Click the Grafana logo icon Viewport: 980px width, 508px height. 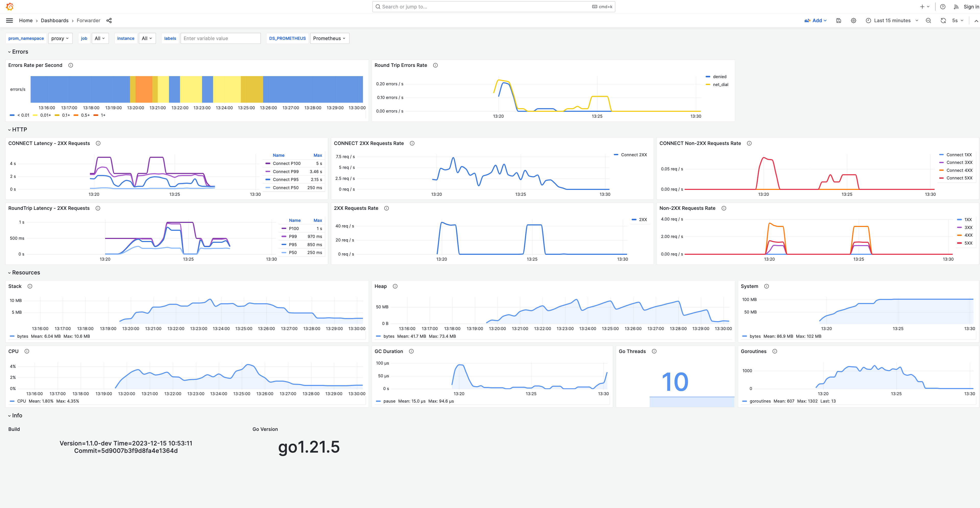(10, 6)
